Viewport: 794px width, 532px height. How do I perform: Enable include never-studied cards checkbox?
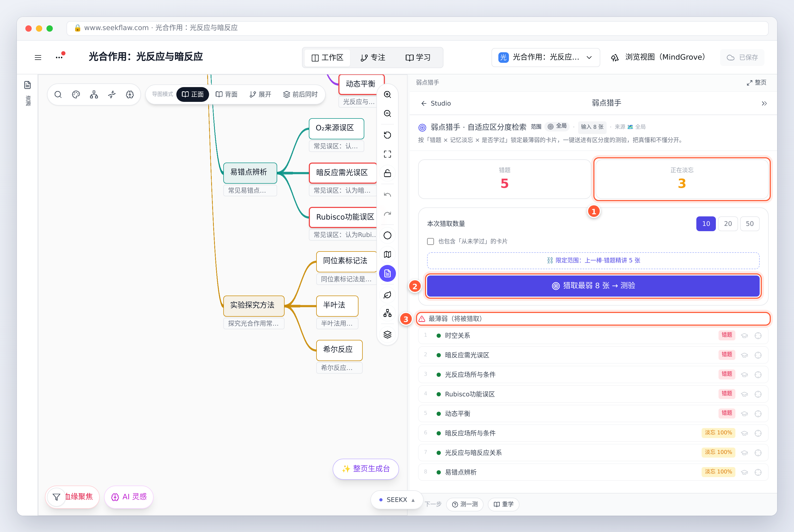click(431, 241)
